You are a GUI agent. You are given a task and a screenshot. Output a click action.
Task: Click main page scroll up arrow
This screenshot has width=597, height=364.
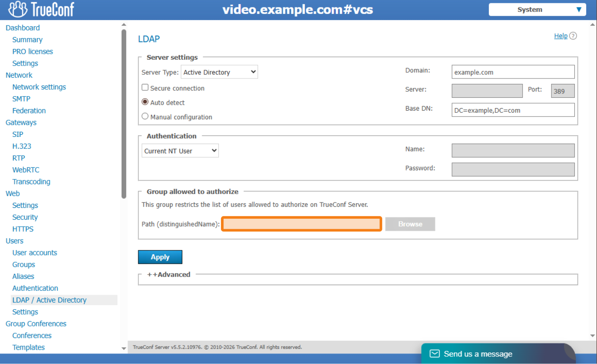click(x=593, y=25)
